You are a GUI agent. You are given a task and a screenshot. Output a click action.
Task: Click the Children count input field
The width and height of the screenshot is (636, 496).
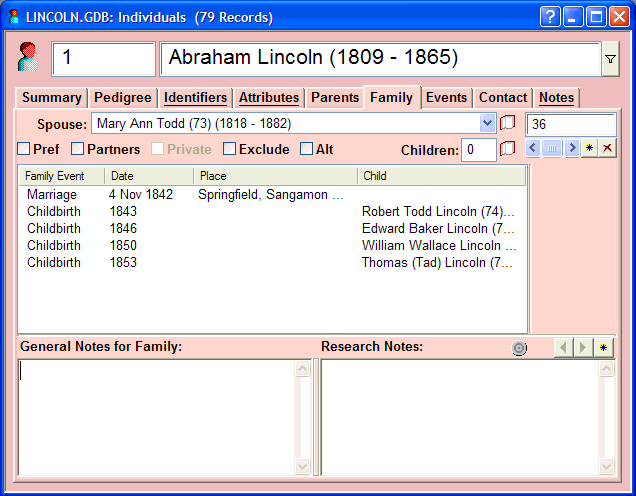tap(478, 150)
